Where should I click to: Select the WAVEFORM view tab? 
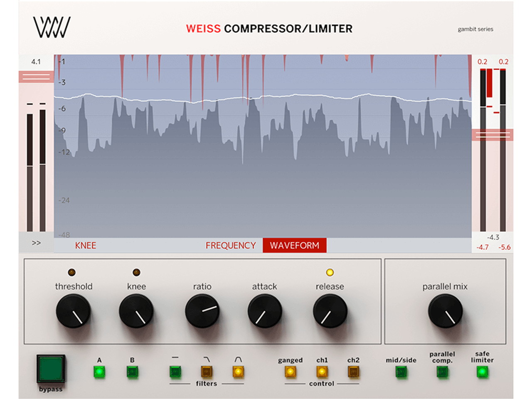coord(294,246)
